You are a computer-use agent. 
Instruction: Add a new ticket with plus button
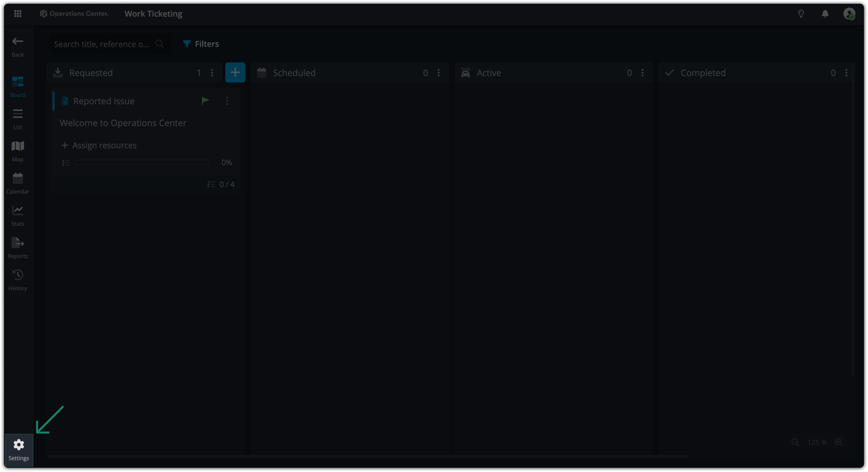235,72
